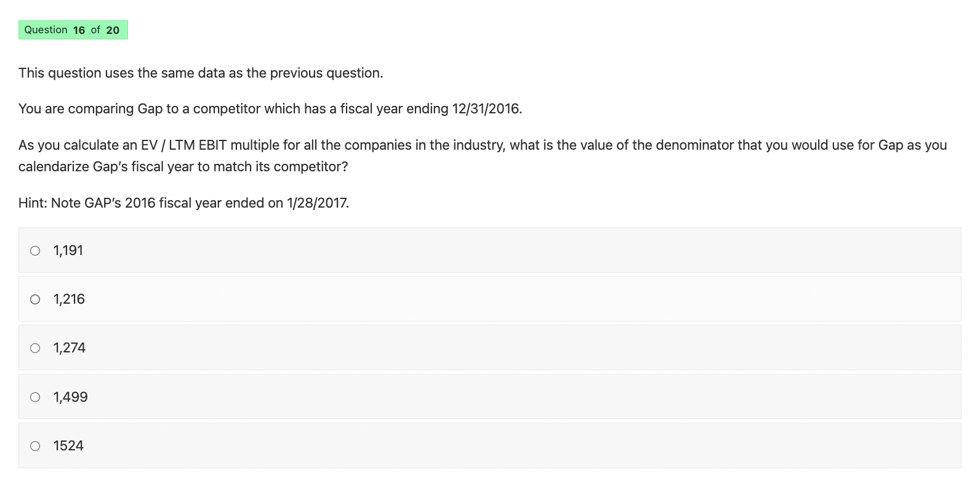Click the text 1,499 answer label
The image size is (980, 483).
coord(71,397)
